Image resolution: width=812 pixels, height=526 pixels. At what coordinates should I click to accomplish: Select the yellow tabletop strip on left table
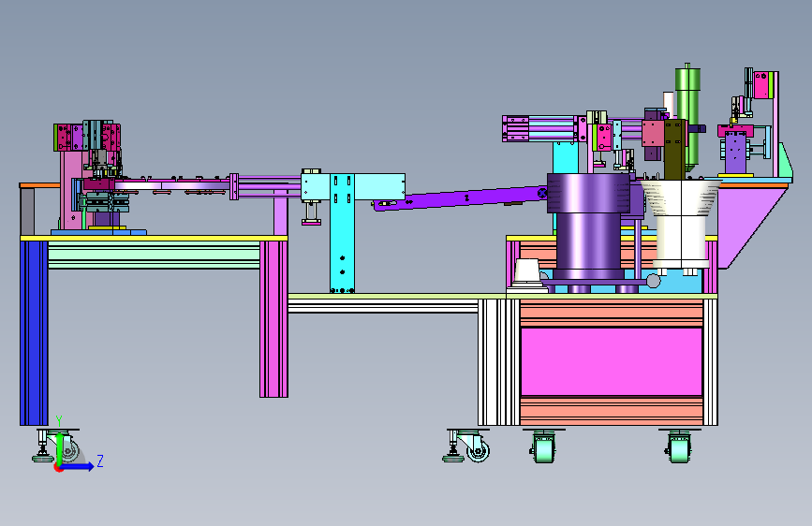(154, 238)
